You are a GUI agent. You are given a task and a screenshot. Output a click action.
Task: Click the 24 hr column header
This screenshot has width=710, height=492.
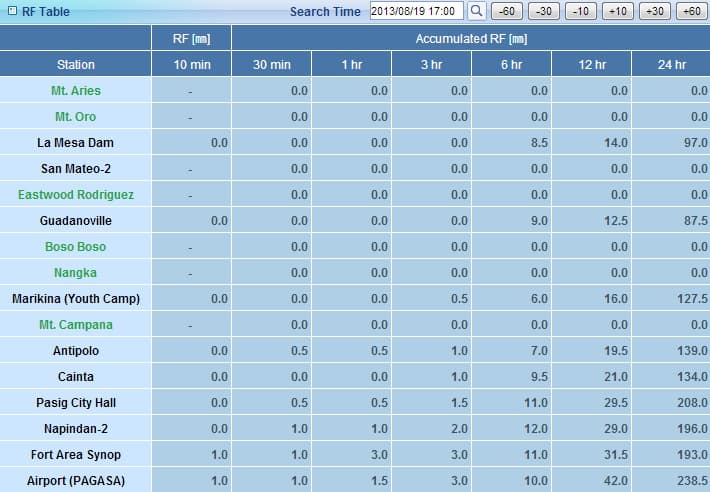671,65
